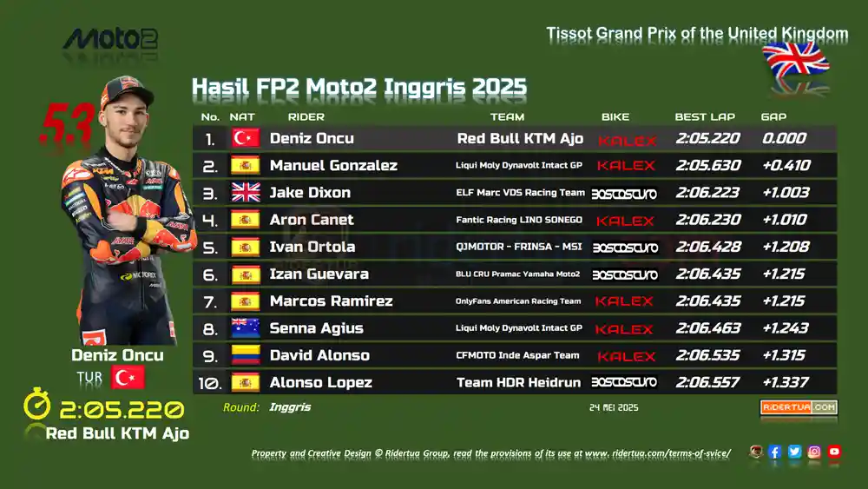The height and width of the screenshot is (489, 868).
Task: Click the Twitter bird icon
Action: pos(794,452)
